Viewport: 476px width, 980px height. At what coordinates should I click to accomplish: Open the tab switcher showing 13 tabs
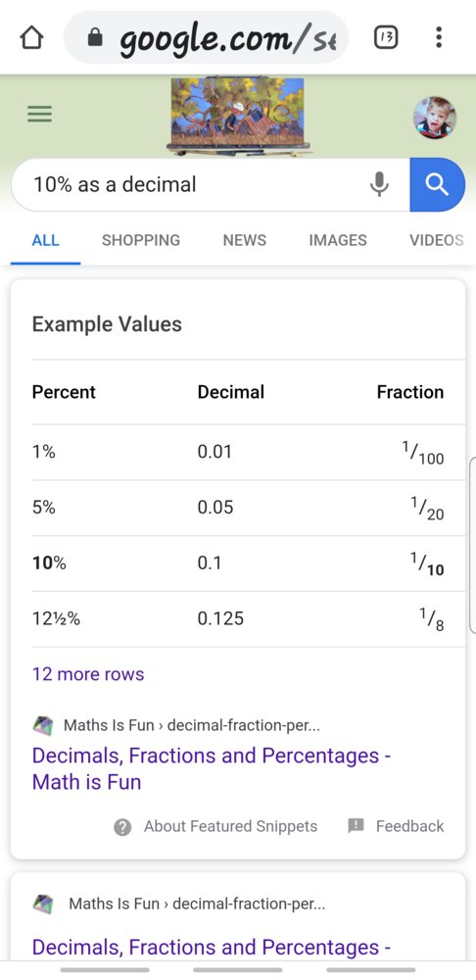[386, 38]
